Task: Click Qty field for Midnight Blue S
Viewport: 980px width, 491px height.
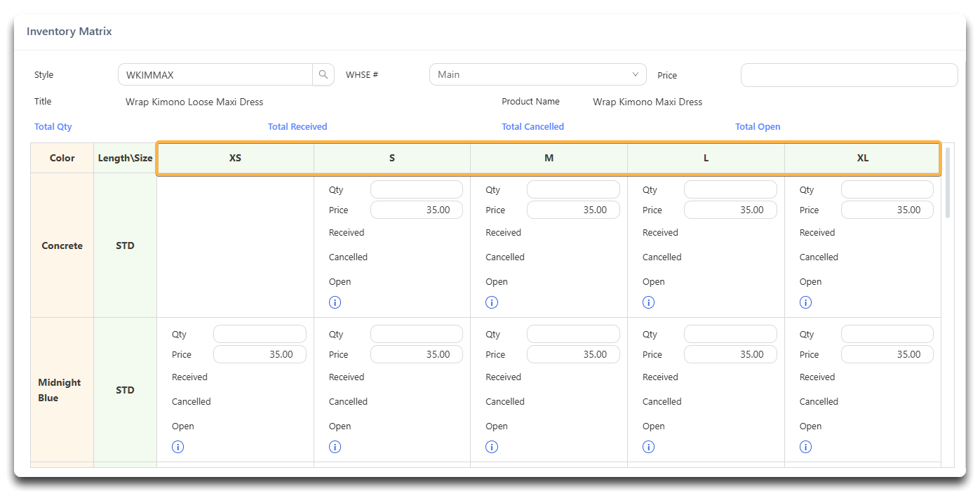Action: coord(417,334)
